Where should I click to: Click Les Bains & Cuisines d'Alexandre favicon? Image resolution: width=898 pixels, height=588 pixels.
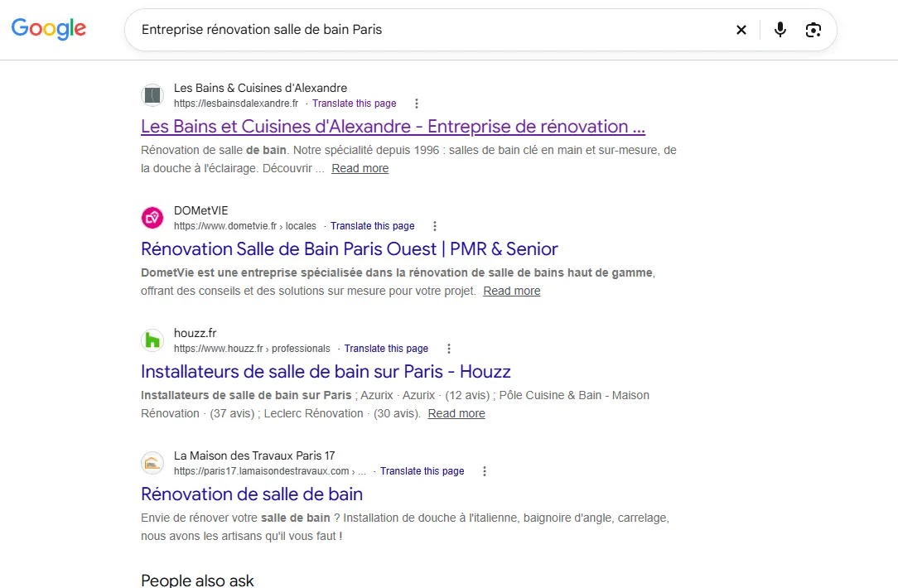pyautogui.click(x=152, y=95)
